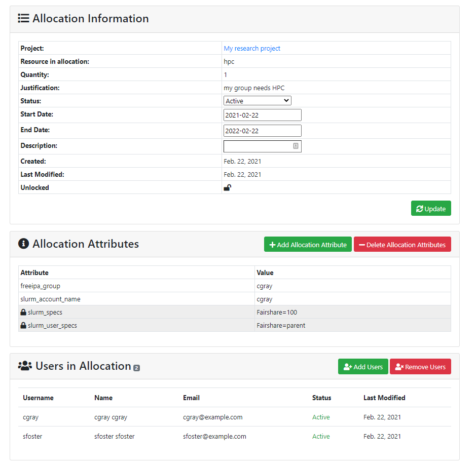Click the Active status for sfoster
Screen dimensions: 476x466
[321, 436]
